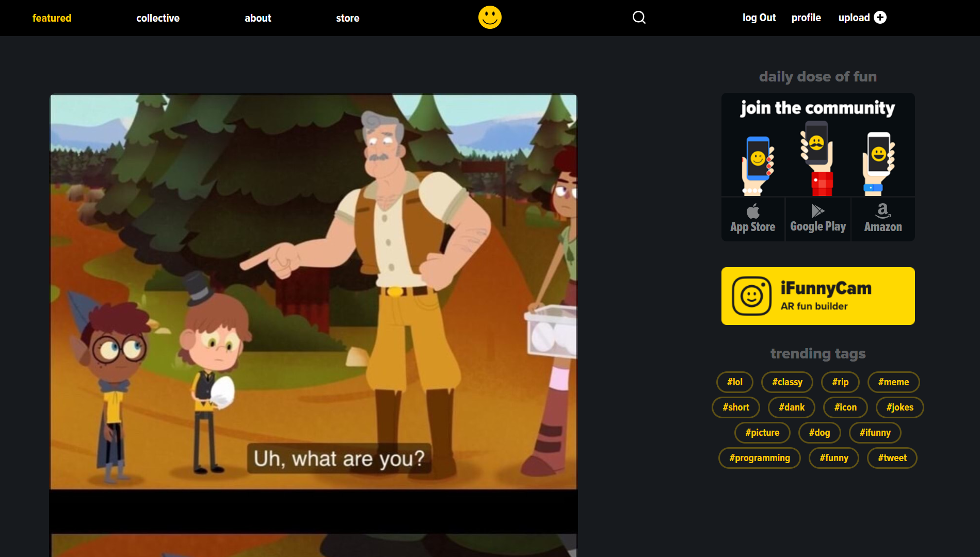Select the #icon trending tag
This screenshot has width=980, height=557.
point(845,407)
